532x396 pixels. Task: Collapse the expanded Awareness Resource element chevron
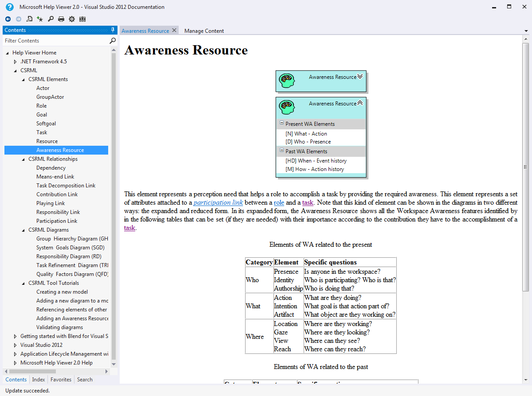pos(360,103)
